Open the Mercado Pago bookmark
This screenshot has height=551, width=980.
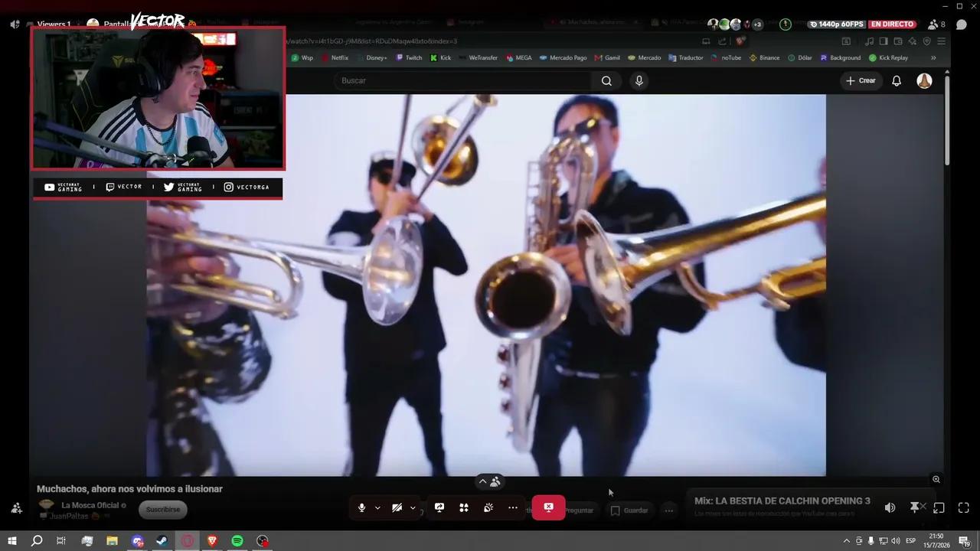point(563,57)
